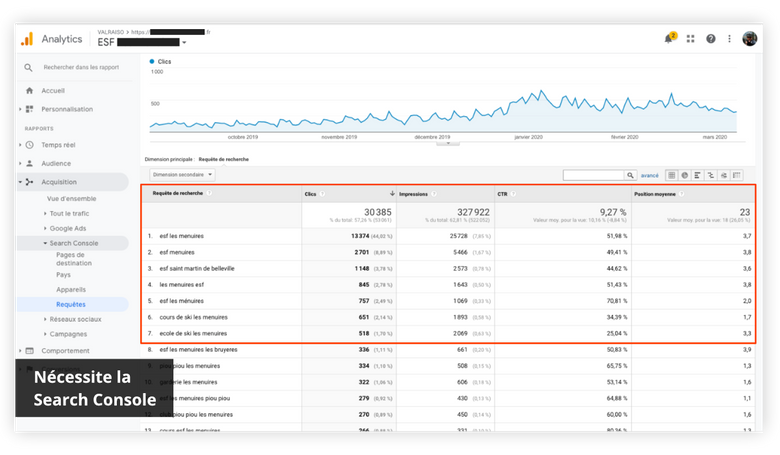Screen dimensions: 780x455
Task: Open the Dimension secondaire dropdown
Action: pyautogui.click(x=182, y=175)
